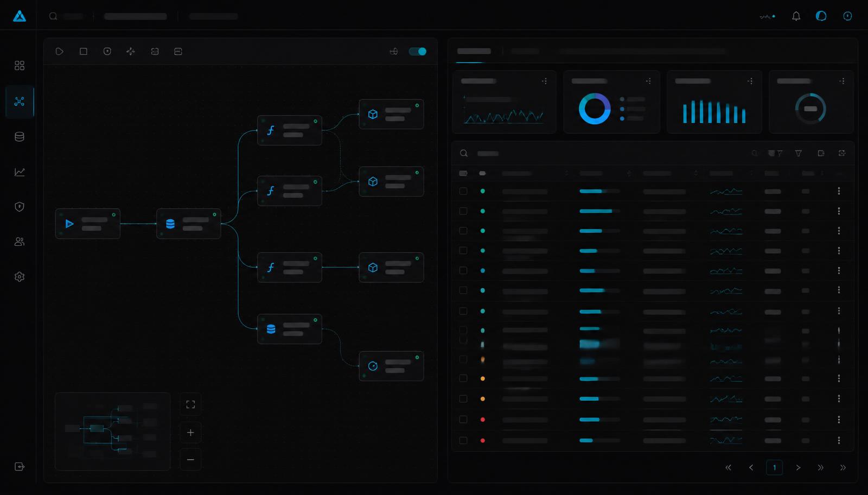Go to next page with single right chevron
868x495 pixels.
tap(798, 467)
